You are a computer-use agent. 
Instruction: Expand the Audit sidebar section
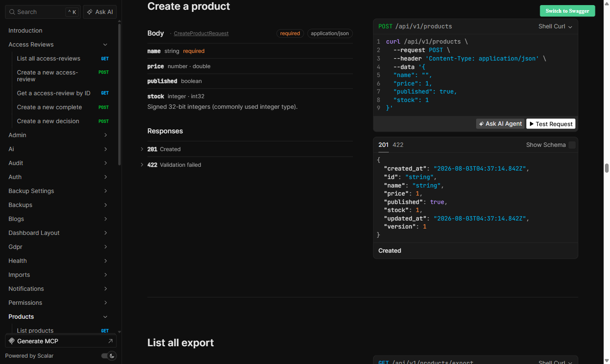tap(105, 163)
